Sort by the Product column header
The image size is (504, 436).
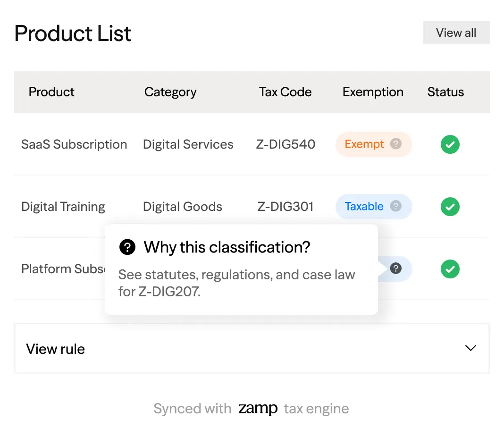tap(51, 92)
